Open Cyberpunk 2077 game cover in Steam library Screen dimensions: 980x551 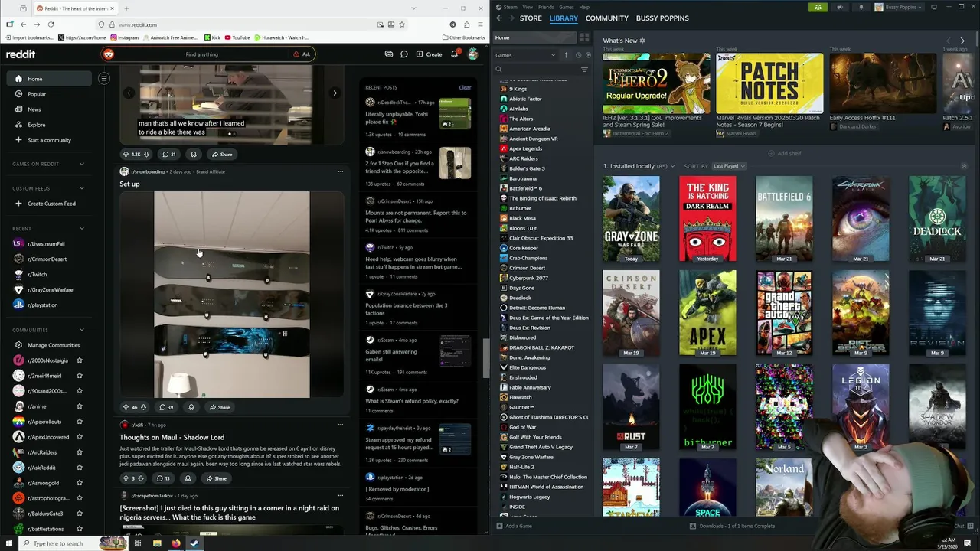(861, 219)
